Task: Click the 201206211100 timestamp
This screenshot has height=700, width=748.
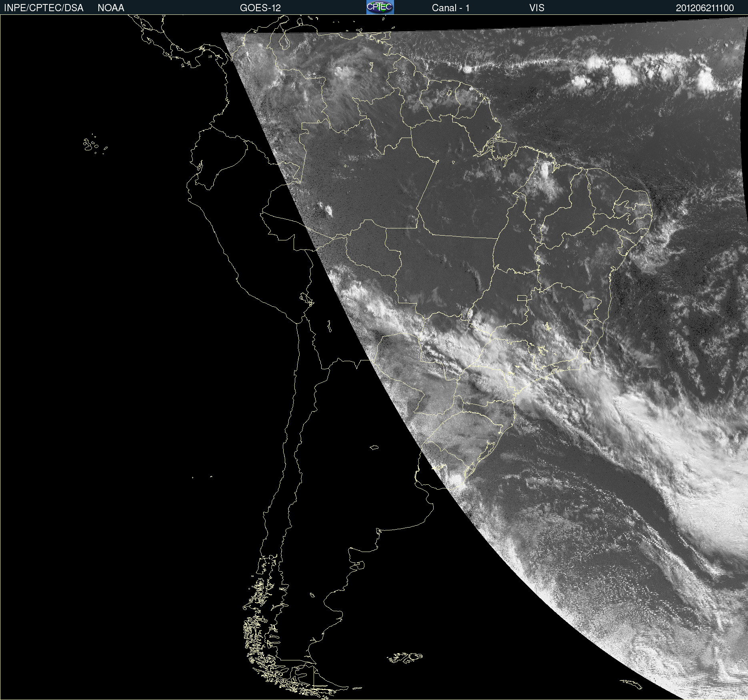Action: point(705,8)
